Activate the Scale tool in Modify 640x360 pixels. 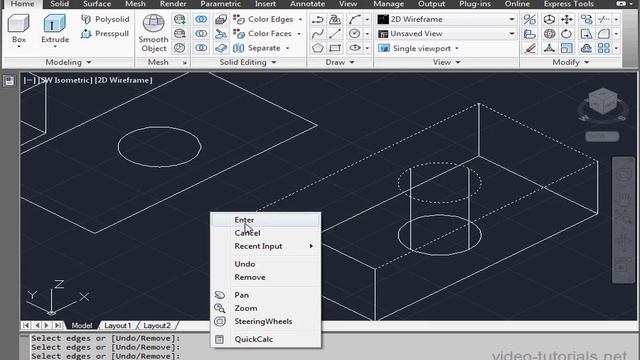[x=567, y=48]
